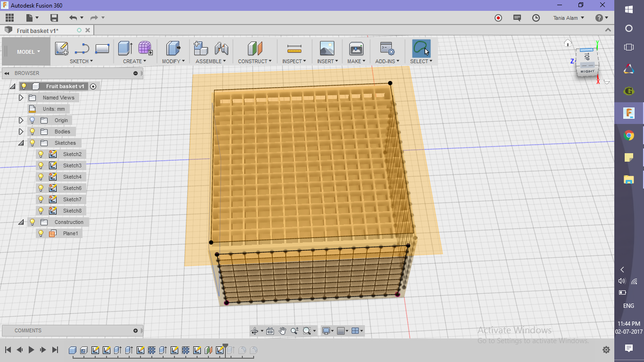
Task: Click the Extrude tool icon
Action: [x=125, y=49]
